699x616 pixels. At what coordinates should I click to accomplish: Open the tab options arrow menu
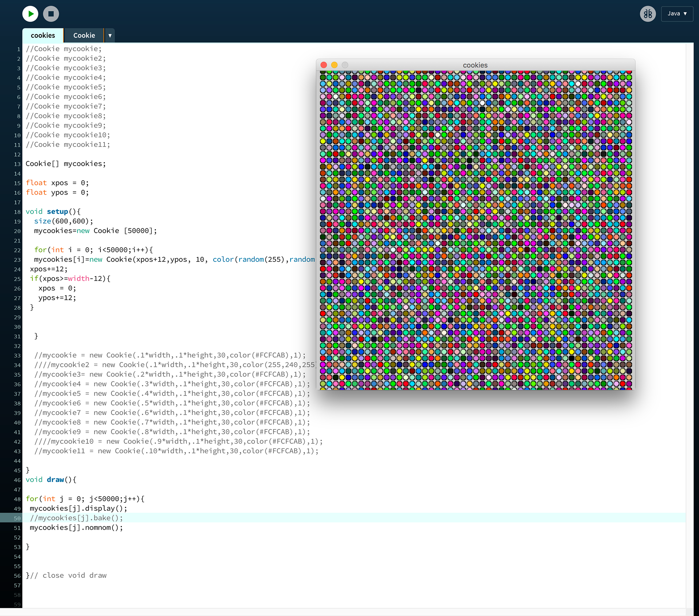pyautogui.click(x=110, y=36)
